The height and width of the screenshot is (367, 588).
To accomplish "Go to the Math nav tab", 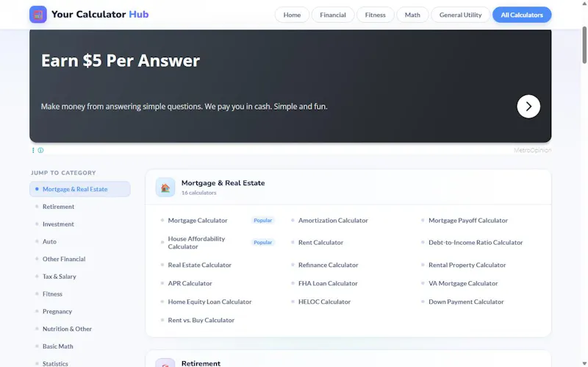I will click(x=412, y=15).
